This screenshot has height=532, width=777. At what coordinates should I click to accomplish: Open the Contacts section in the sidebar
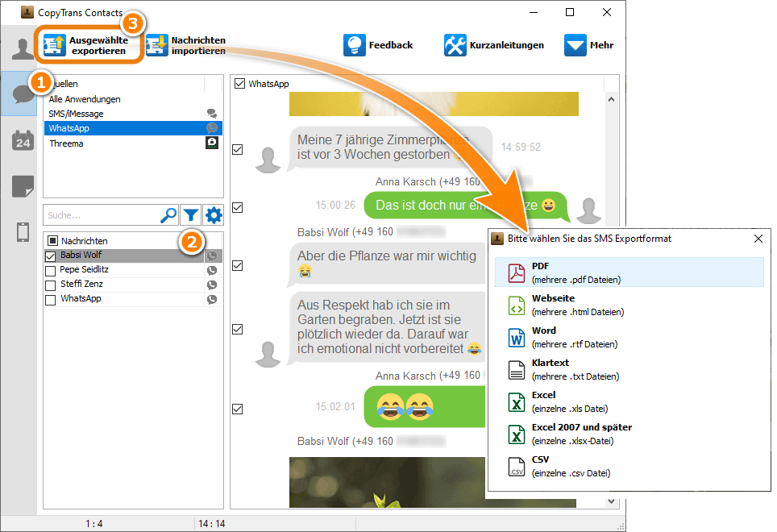pyautogui.click(x=21, y=49)
